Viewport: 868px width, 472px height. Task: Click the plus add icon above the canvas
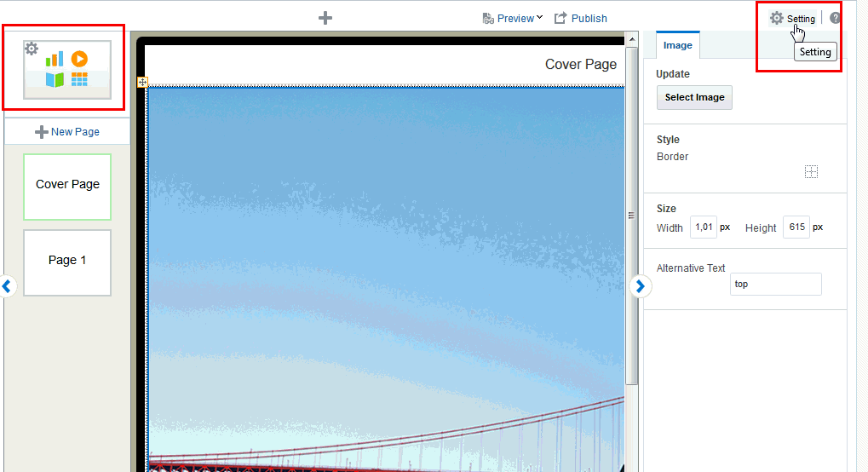(325, 18)
